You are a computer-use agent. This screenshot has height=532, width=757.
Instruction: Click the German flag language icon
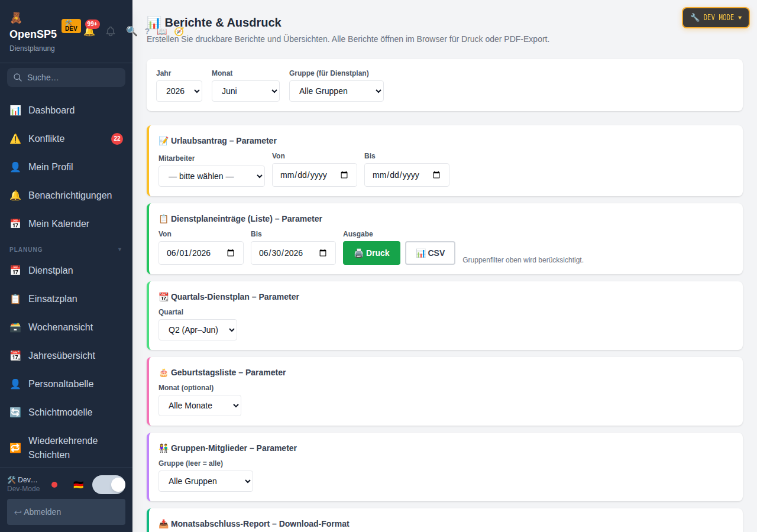click(x=78, y=485)
